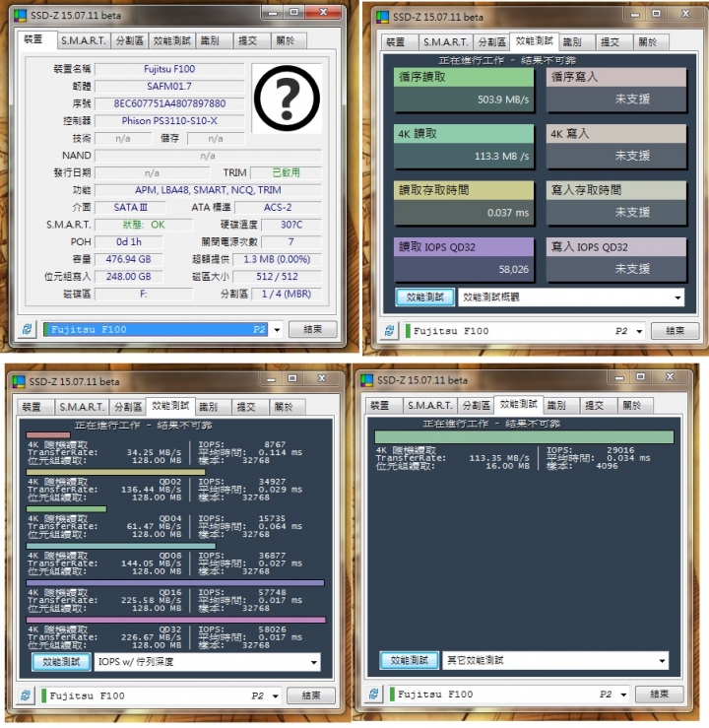Click 結束 button in top-right window
This screenshot has width=709, height=728.
coord(676,331)
